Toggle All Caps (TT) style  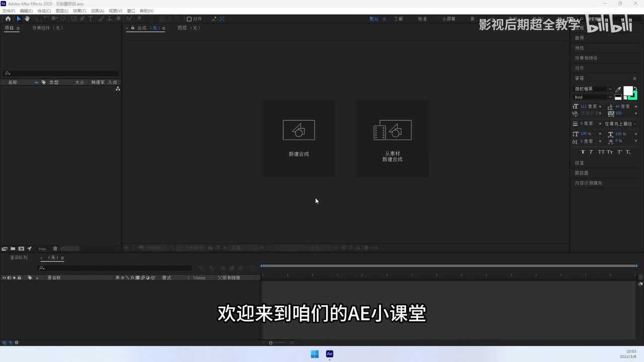[x=601, y=152]
